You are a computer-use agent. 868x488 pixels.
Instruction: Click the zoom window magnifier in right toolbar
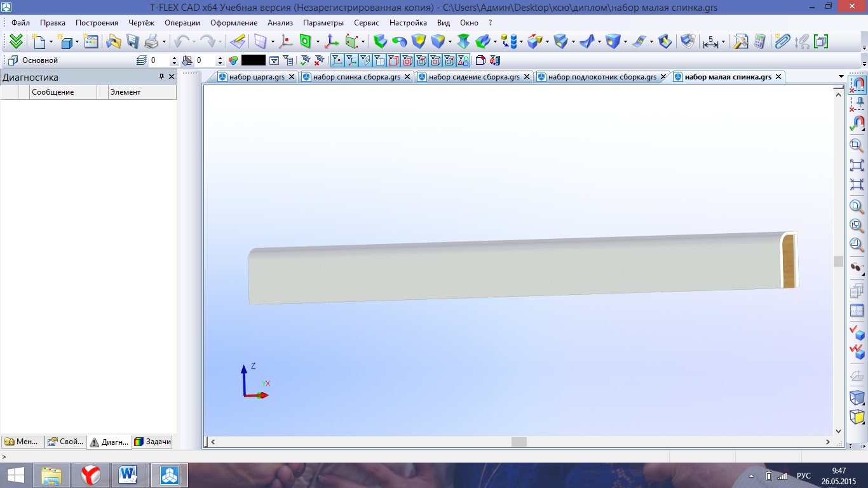click(x=857, y=146)
